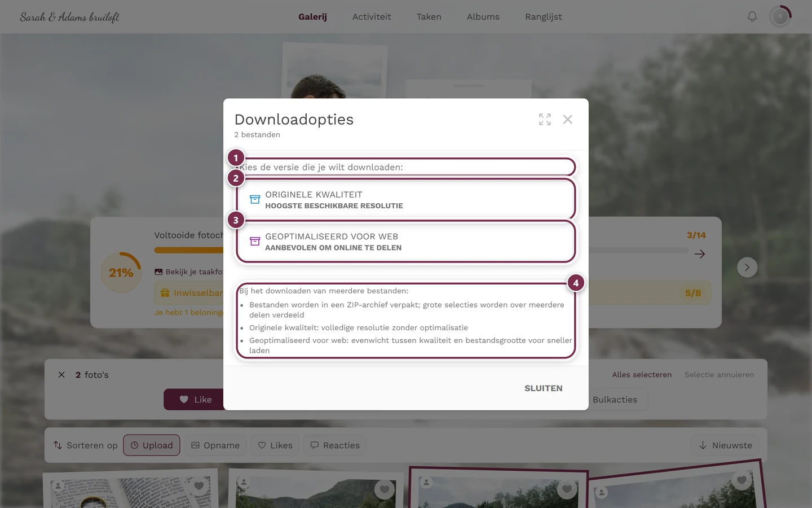
Task: Choose Originele kwaliteit download option
Action: tap(406, 200)
